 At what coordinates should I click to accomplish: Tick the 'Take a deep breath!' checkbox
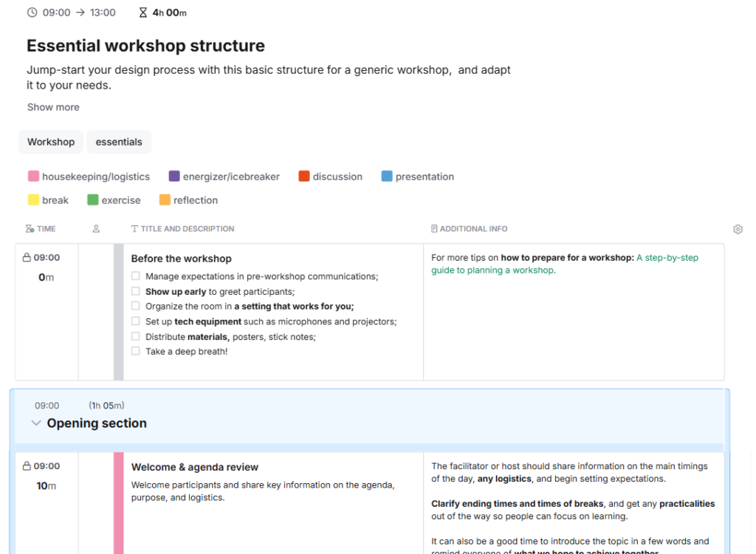pyautogui.click(x=135, y=352)
